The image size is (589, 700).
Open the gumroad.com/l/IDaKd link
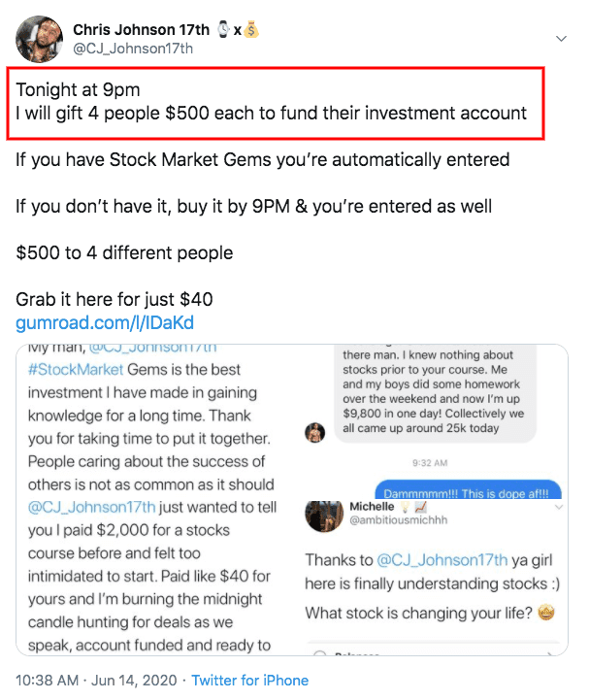point(106,322)
